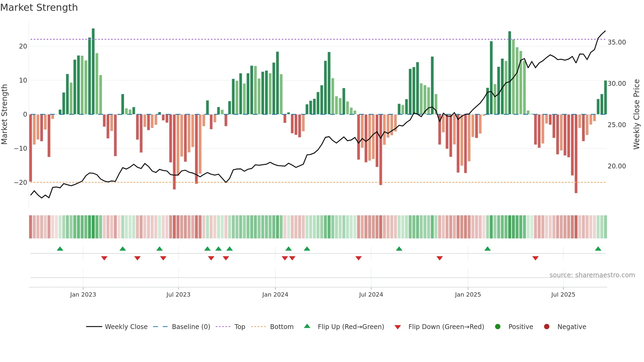The image size is (644, 362).
Task: Click the last flip-up marker after Jul 2025
Action: [598, 249]
